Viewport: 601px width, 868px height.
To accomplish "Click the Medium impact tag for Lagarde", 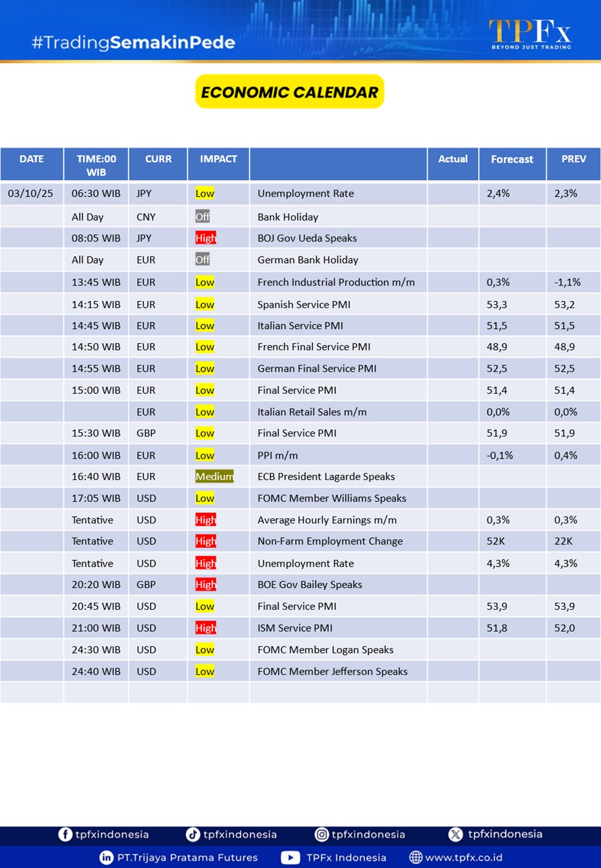I will pos(215,477).
